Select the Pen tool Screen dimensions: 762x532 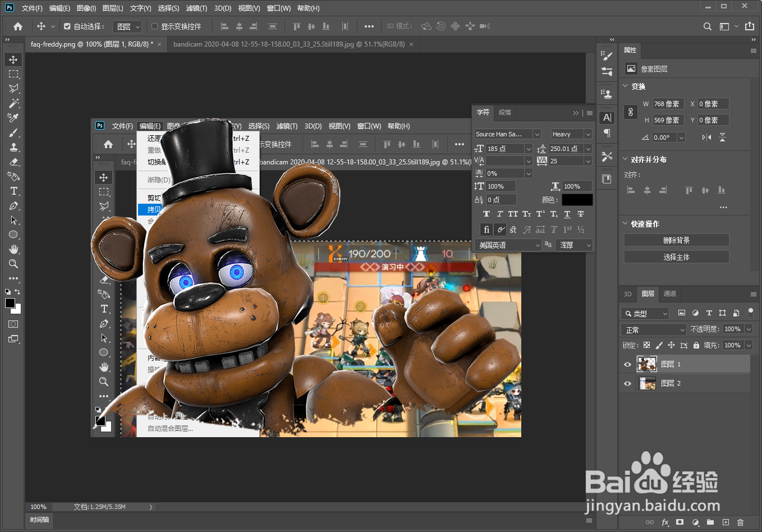pyautogui.click(x=13, y=205)
